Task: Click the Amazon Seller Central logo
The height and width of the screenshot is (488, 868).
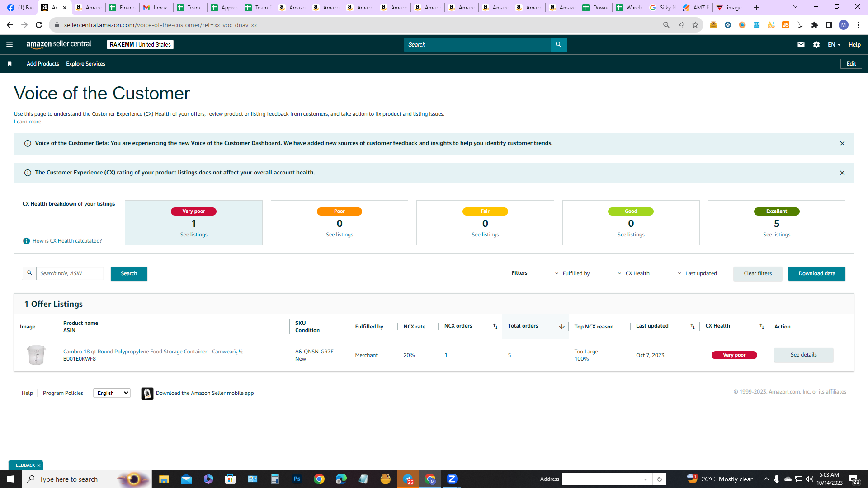Action: [x=59, y=44]
